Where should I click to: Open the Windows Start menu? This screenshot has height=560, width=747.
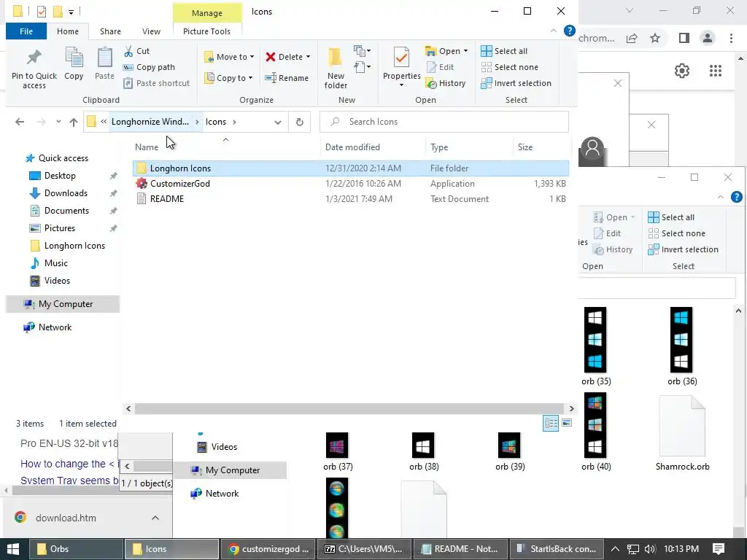coord(13,549)
